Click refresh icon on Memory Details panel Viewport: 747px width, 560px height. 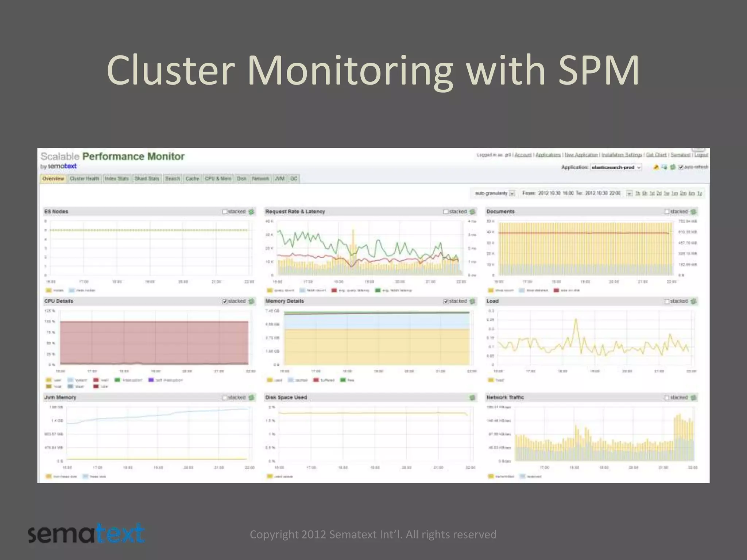pos(472,301)
